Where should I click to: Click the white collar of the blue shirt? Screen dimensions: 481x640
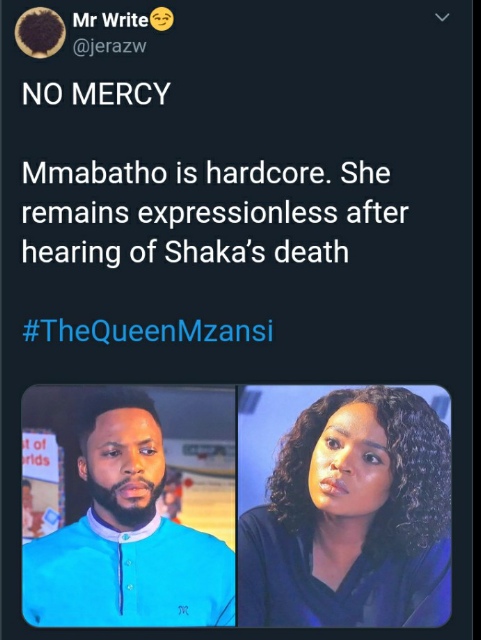[x=125, y=525]
